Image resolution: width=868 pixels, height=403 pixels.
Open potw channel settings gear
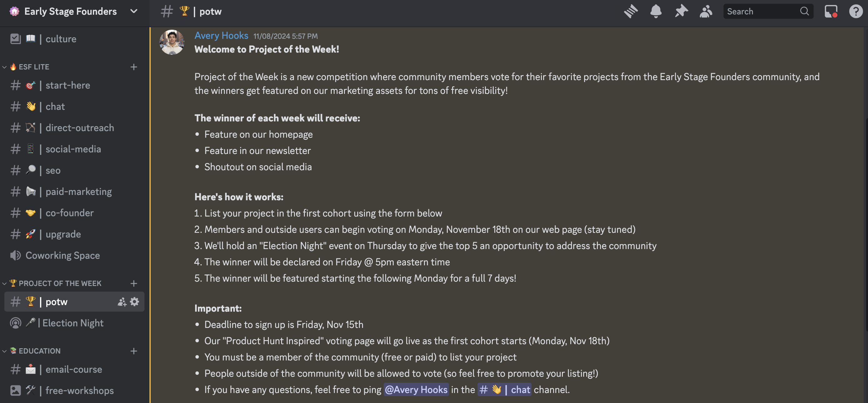pos(134,302)
